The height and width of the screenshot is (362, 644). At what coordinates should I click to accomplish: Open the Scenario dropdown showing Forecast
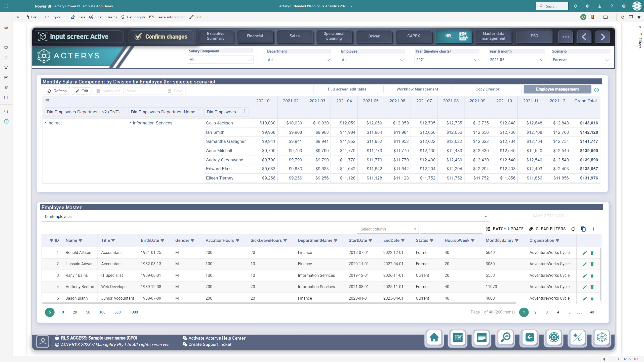tap(581, 60)
